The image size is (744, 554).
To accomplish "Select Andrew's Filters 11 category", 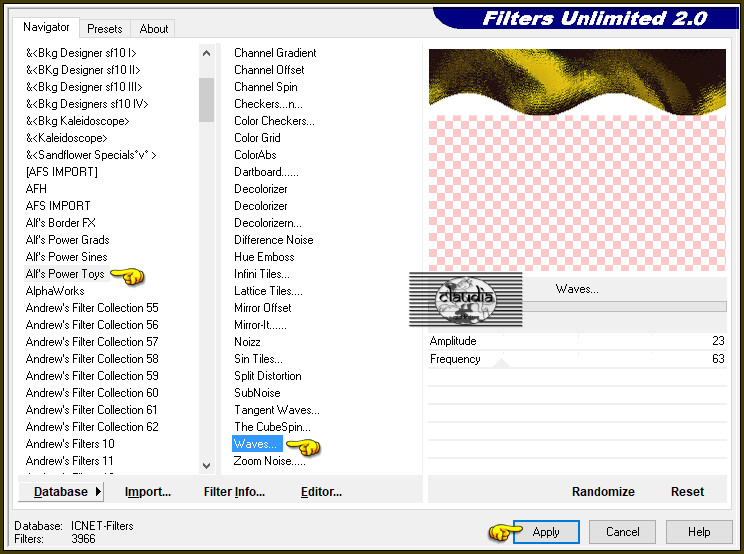I will pyautogui.click(x=70, y=461).
